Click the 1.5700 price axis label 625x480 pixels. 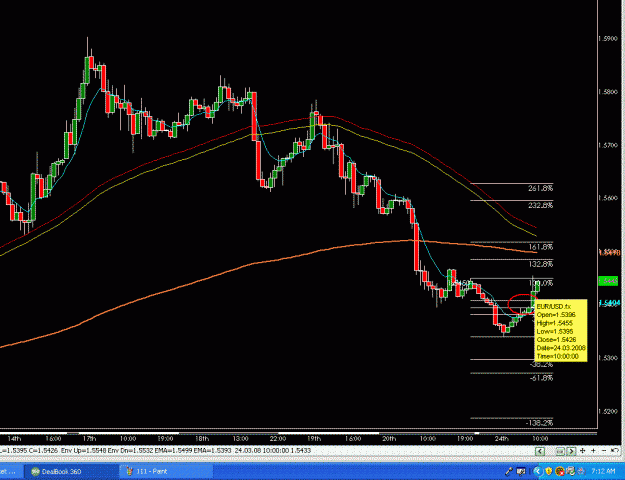click(609, 145)
